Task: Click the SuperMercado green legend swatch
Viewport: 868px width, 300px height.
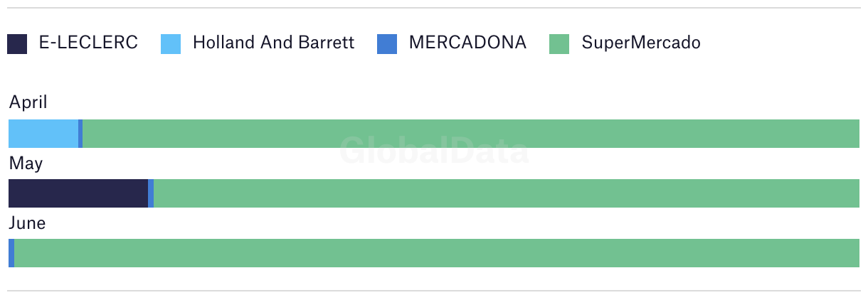Action: (x=559, y=44)
